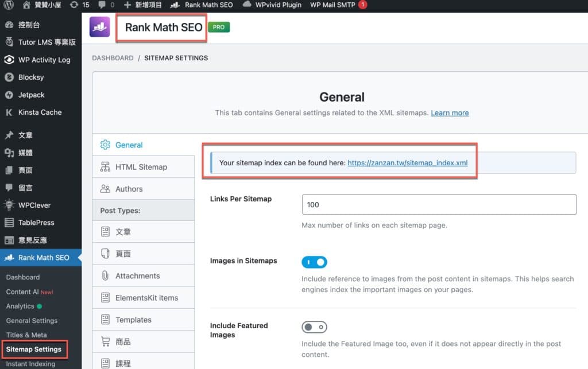This screenshot has width=588, height=369.
Task: Open Rank Math SEO admin bar menu
Action: click(x=202, y=5)
